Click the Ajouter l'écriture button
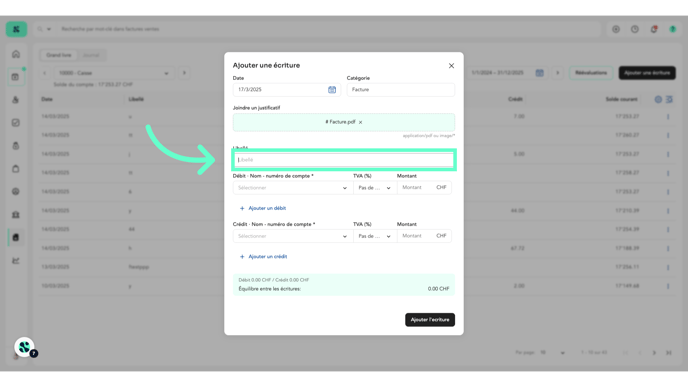 [430, 320]
